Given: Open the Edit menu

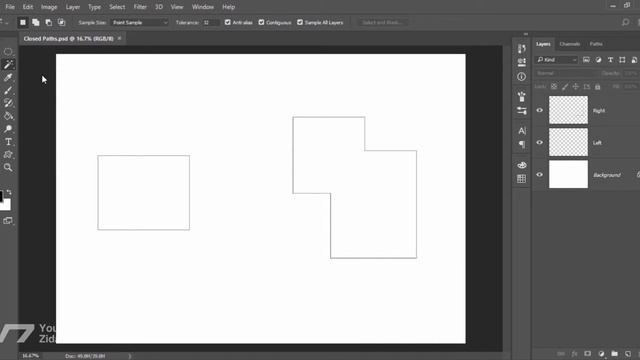Looking at the screenshot, I should coord(28,7).
